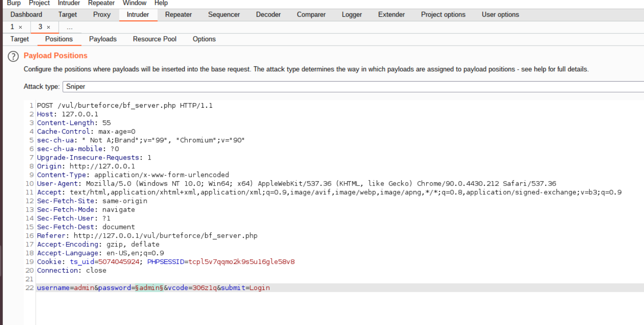Switch to the Dashboard tab

pyautogui.click(x=26, y=14)
